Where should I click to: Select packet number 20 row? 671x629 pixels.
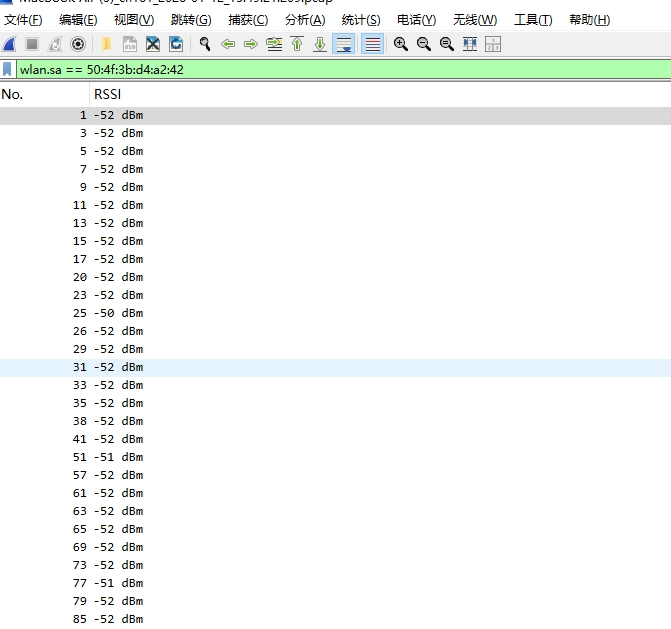pos(336,277)
